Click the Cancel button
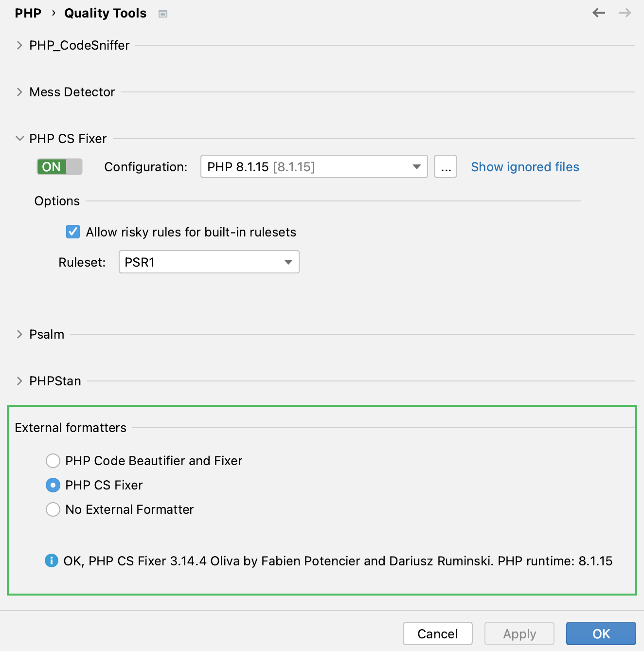This screenshot has width=644, height=651. tap(438, 633)
